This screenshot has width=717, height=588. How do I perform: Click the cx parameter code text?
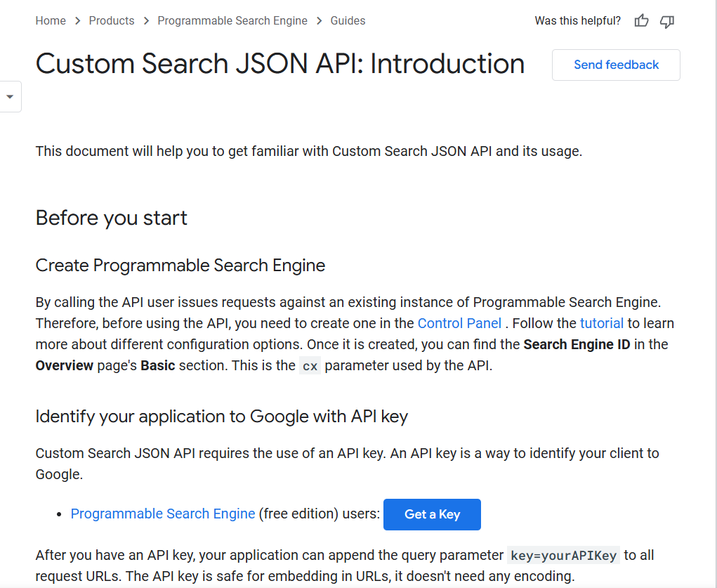(x=310, y=366)
